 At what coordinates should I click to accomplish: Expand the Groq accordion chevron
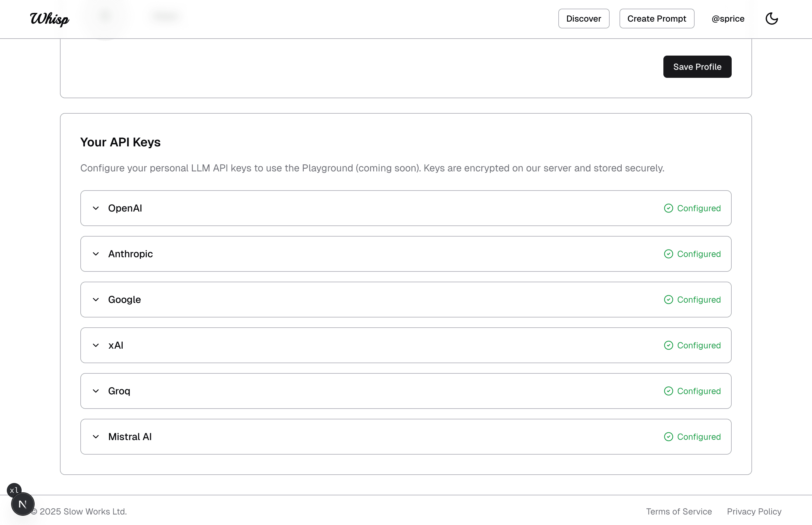click(x=96, y=391)
